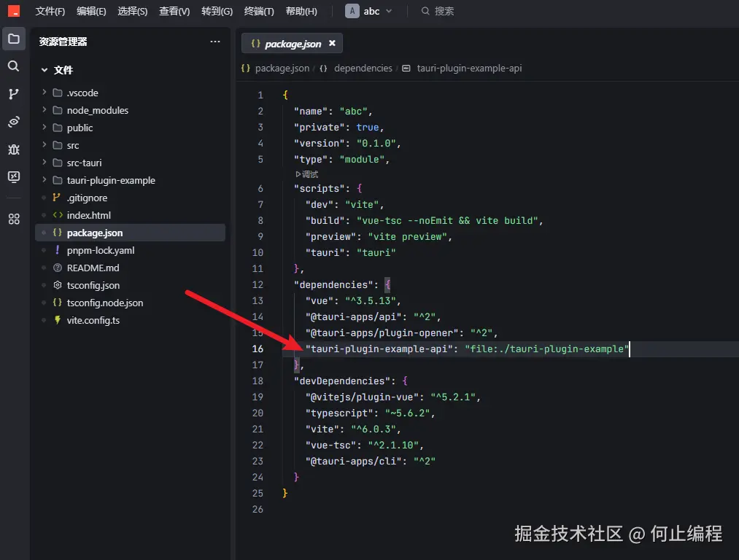
Task: Open the 选择(S) menu
Action: click(133, 11)
